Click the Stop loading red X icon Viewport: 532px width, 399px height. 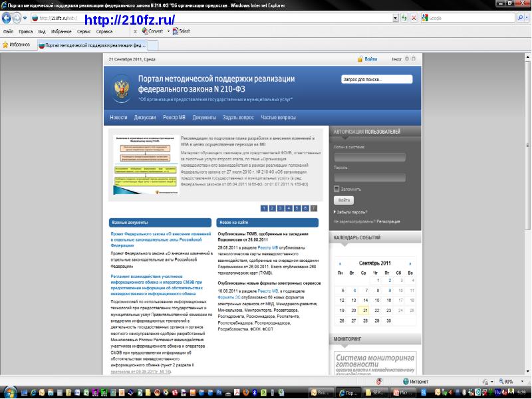tap(414, 18)
